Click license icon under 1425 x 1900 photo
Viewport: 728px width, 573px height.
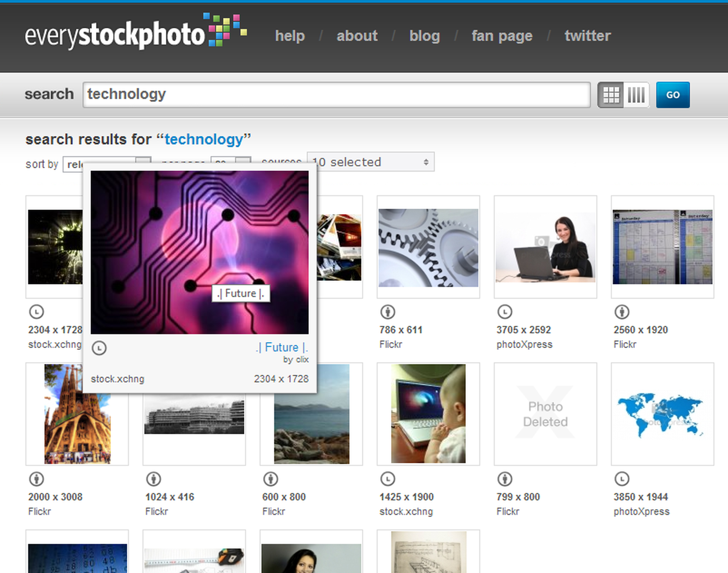388,479
